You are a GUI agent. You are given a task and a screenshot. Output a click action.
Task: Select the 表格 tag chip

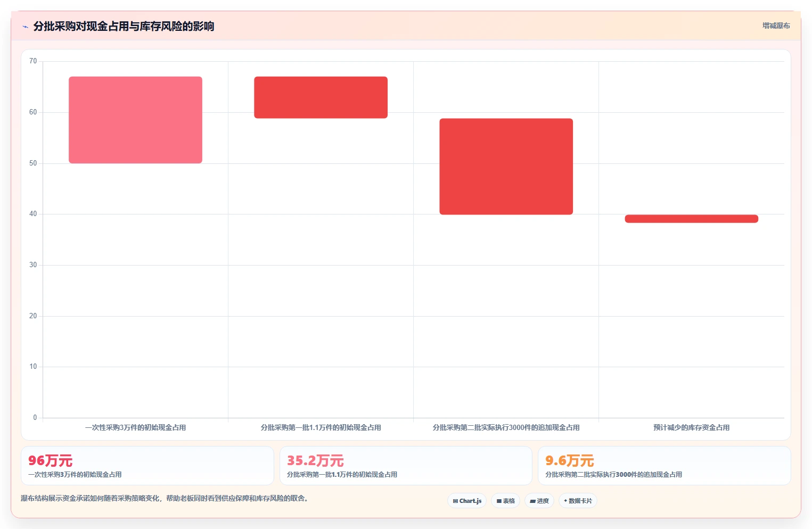(x=505, y=501)
